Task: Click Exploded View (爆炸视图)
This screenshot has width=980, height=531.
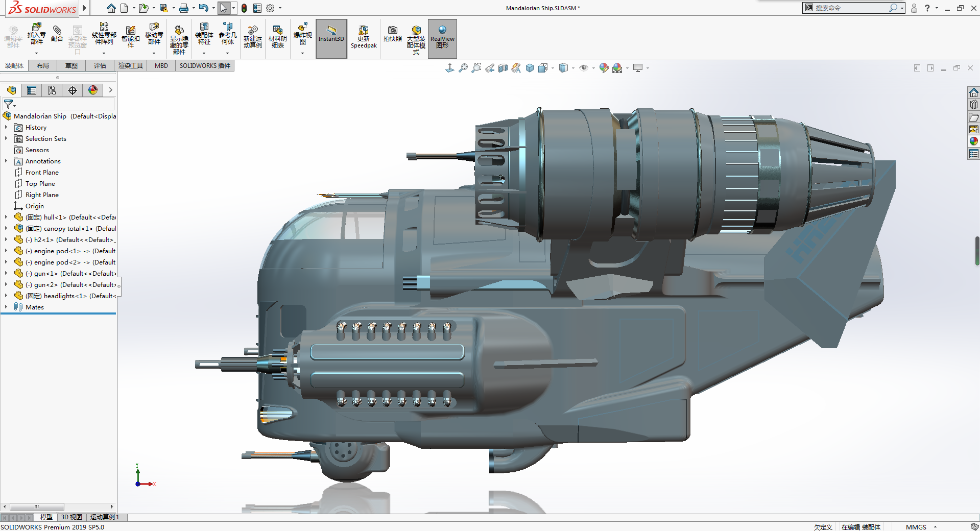Action: click(302, 34)
